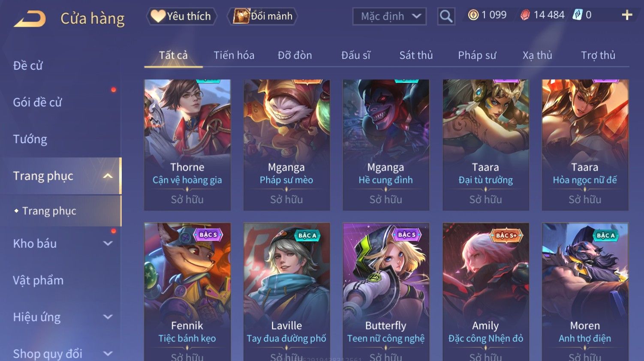Expand the Hiệu ứng sidebar section
This screenshot has width=644, height=361.
(108, 317)
